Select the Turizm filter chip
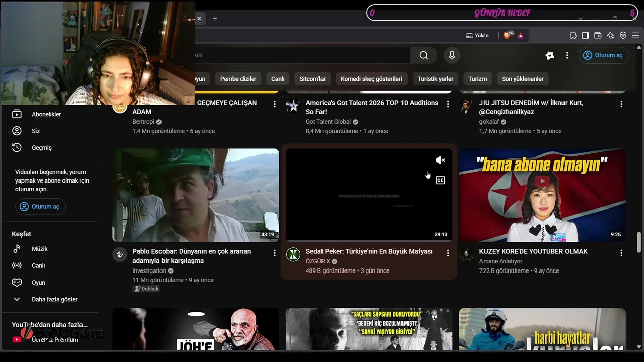The height and width of the screenshot is (362, 644). 477,79
